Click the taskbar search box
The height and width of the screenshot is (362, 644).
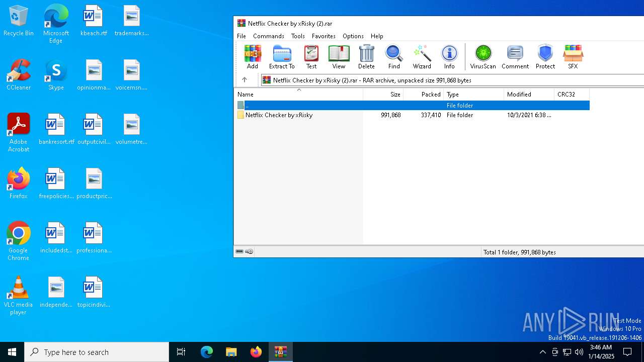pyautogui.click(x=97, y=352)
